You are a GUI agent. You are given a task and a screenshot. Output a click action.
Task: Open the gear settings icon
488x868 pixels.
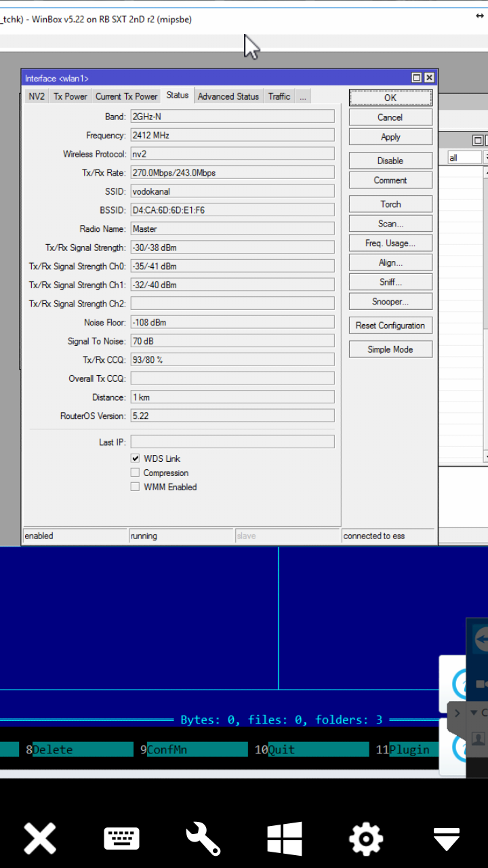(x=366, y=839)
